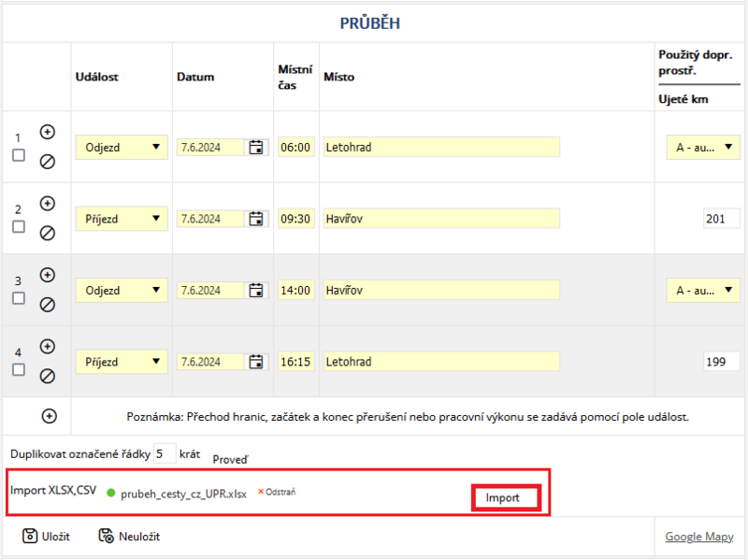Viewport: 748px width, 560px height.
Task: Open the calendar picker for row 1 date
Action: (256, 148)
